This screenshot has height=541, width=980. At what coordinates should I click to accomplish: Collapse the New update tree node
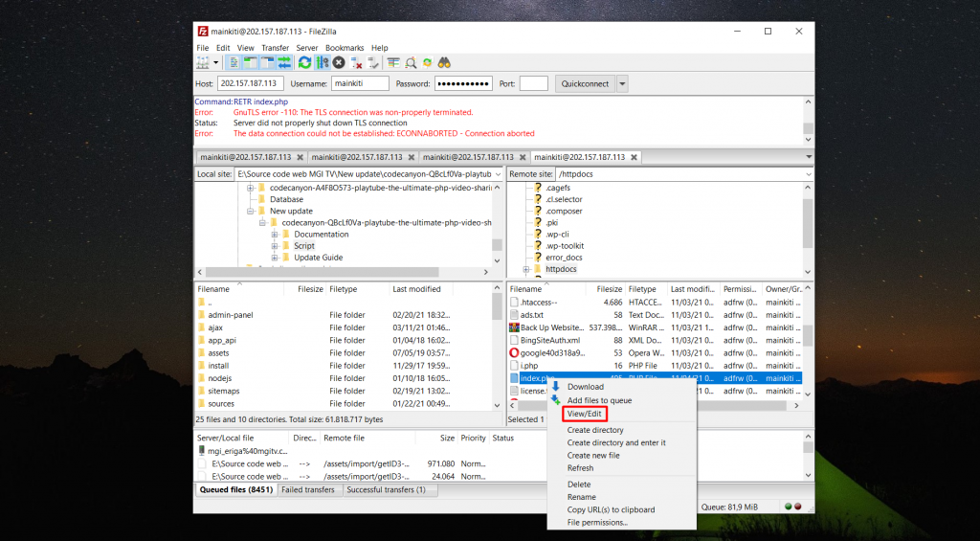(250, 211)
